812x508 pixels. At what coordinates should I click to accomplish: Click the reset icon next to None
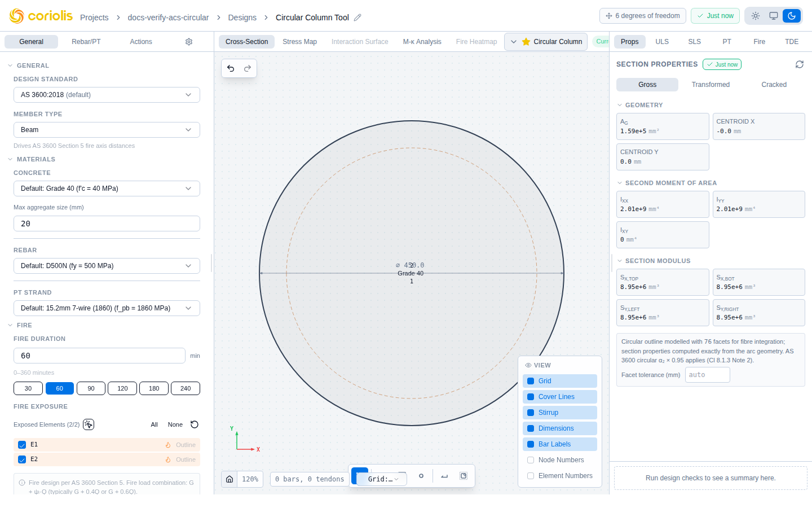tap(195, 424)
